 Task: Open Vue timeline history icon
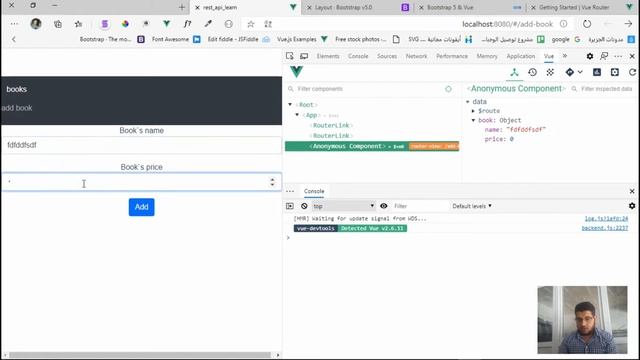532,72
